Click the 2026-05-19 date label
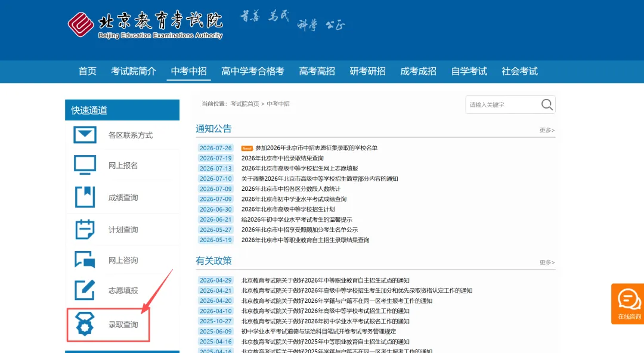This screenshot has width=644, height=353. click(x=216, y=240)
